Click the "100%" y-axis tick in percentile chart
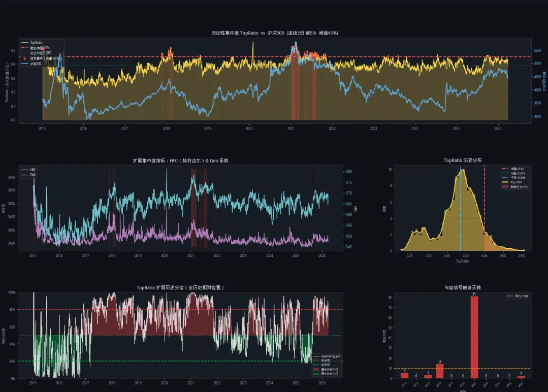Viewport: 548px width, 392px height. pos(12,292)
